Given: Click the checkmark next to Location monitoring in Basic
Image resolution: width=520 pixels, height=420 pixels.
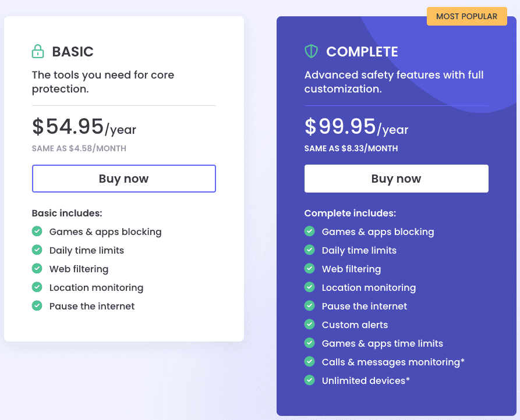Looking at the screenshot, I should 37,287.
